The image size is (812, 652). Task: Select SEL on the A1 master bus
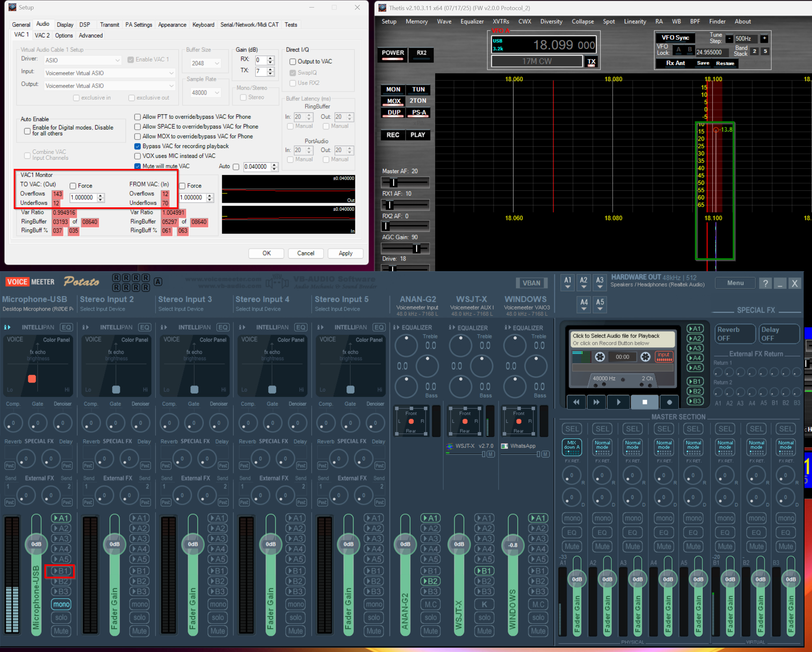(x=572, y=429)
